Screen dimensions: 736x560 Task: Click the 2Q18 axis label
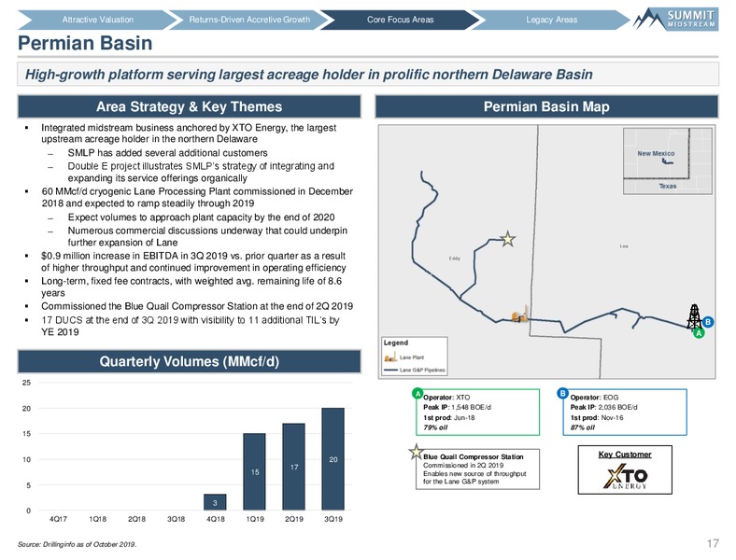click(x=136, y=519)
